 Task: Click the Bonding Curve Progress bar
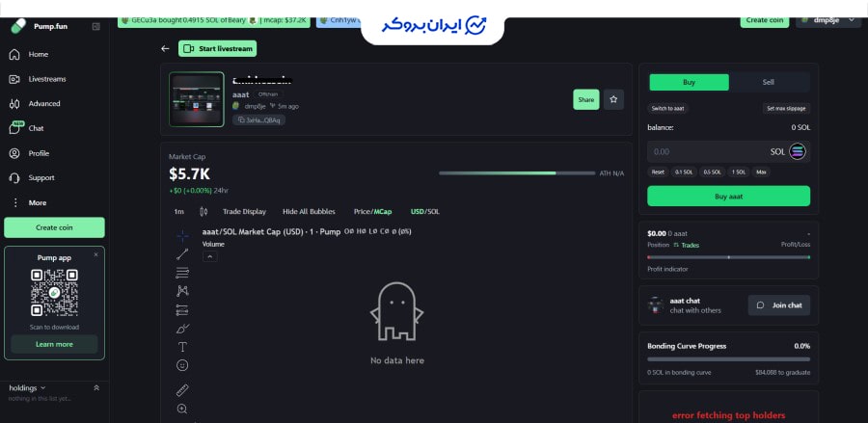729,359
